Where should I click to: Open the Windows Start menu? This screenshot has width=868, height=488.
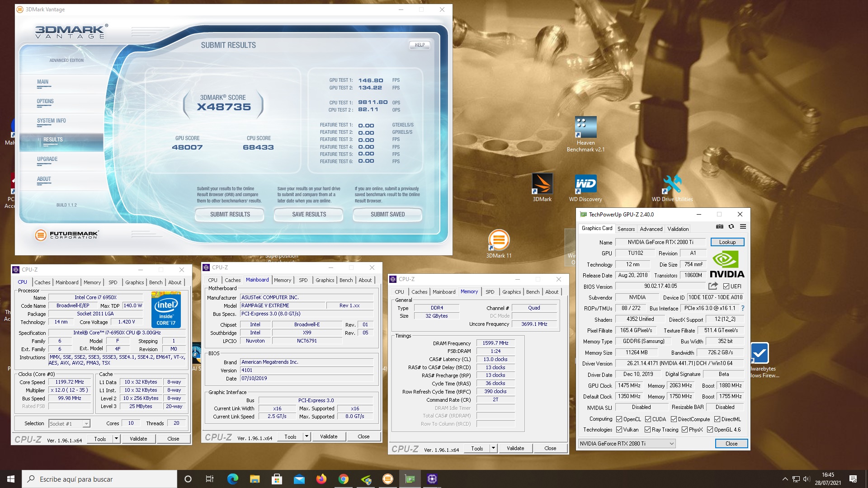(11, 479)
